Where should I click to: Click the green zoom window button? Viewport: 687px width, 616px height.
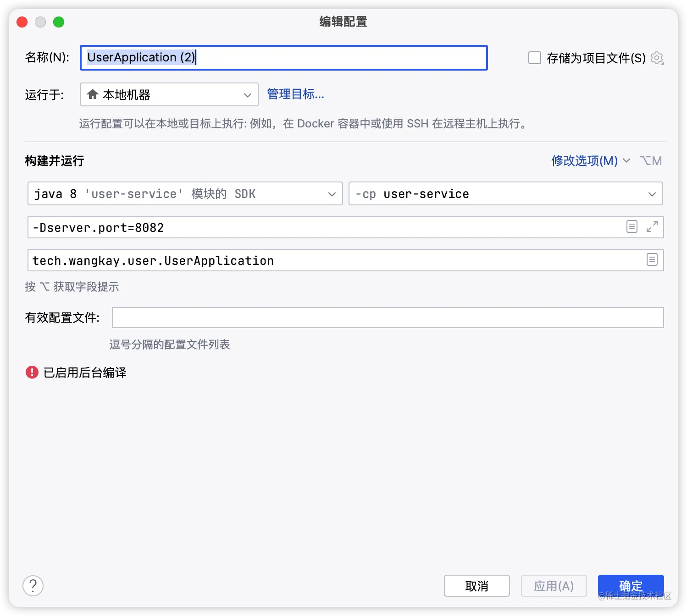point(59,22)
